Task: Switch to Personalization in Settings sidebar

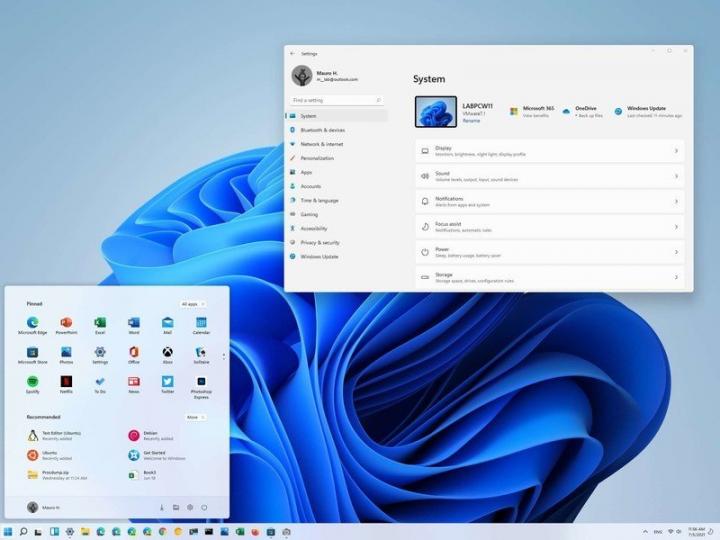Action: tap(317, 158)
